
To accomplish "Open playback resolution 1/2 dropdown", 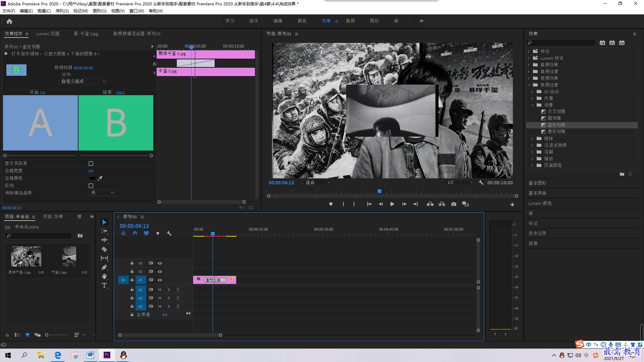I will tap(460, 183).
